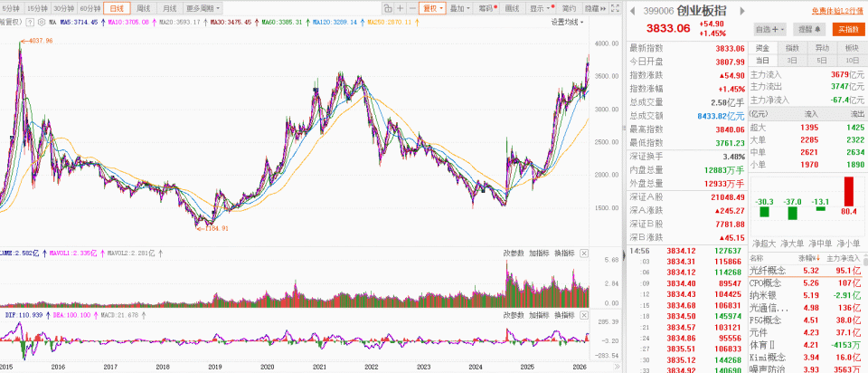Toggle 简约 simple mode

point(569,8)
